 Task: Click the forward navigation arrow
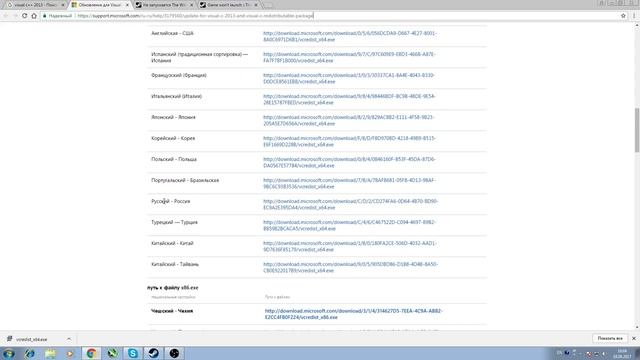(15, 16)
